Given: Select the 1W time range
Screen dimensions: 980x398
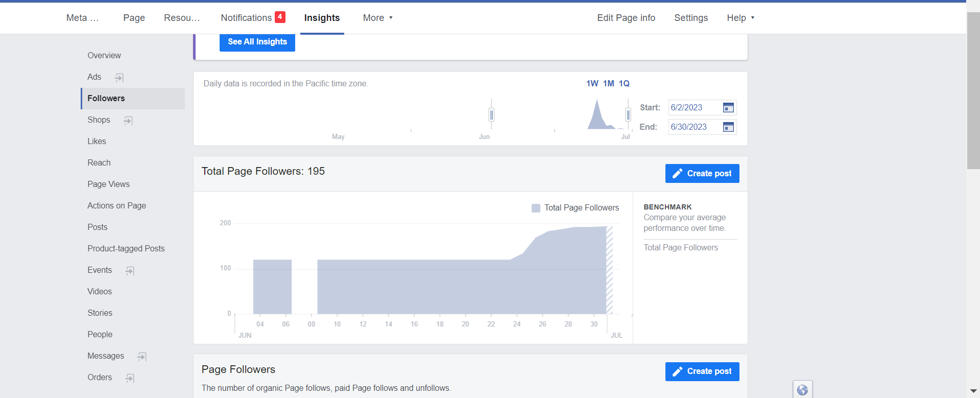Looking at the screenshot, I should click(x=592, y=83).
